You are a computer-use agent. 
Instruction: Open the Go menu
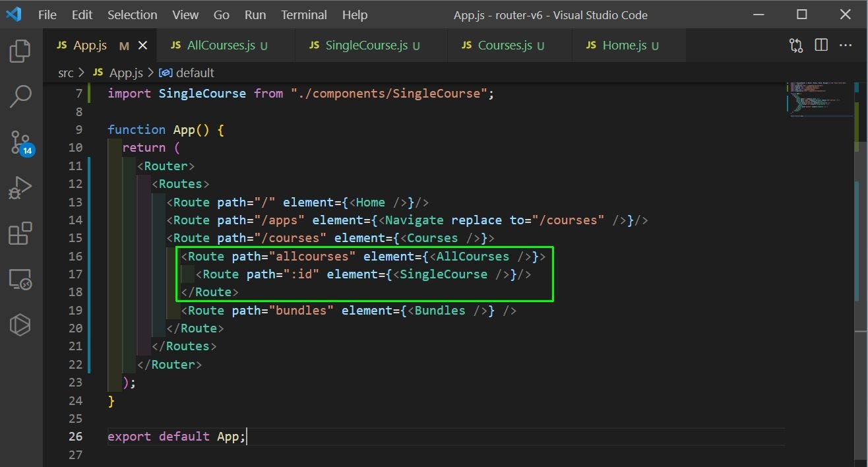[x=222, y=15]
